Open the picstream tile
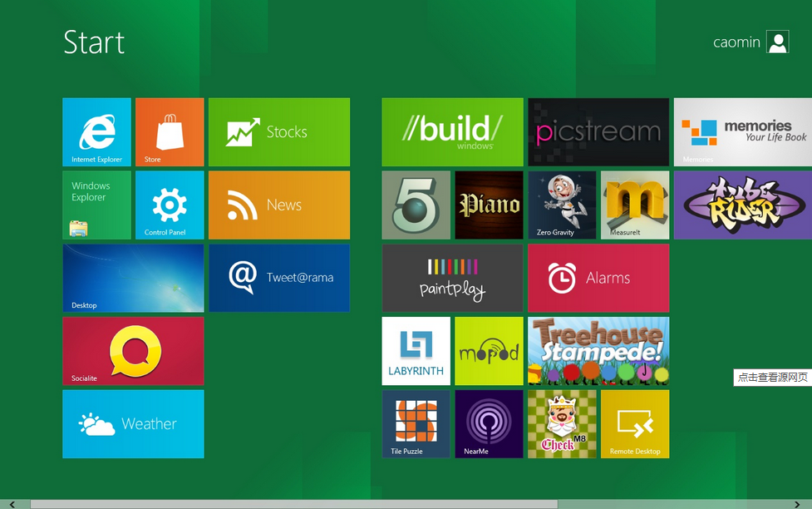The image size is (812, 509). click(598, 132)
